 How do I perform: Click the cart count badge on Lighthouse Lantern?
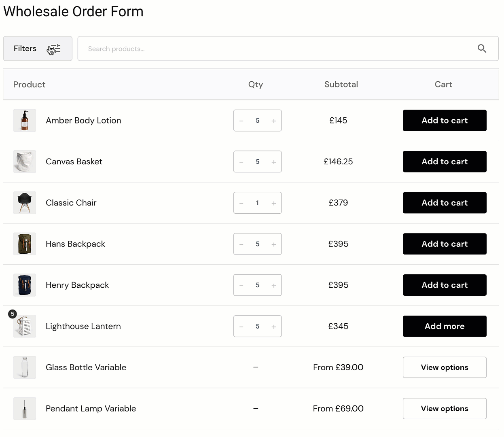pos(13,314)
